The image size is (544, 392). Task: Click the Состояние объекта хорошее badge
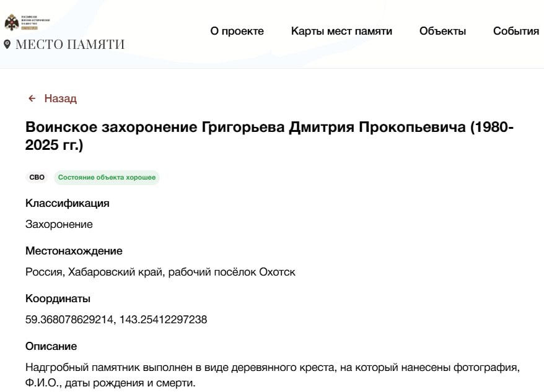tap(107, 178)
